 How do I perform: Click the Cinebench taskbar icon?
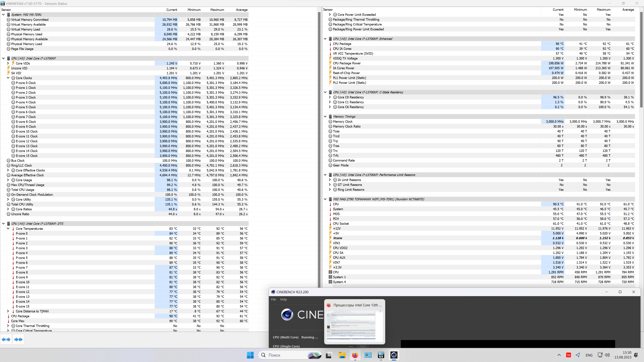pyautogui.click(x=394, y=355)
